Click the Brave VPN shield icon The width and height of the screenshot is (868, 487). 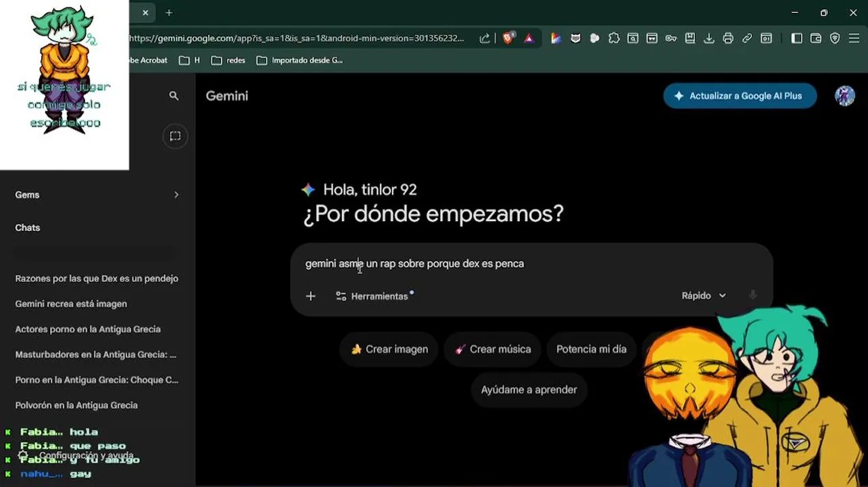(x=835, y=39)
